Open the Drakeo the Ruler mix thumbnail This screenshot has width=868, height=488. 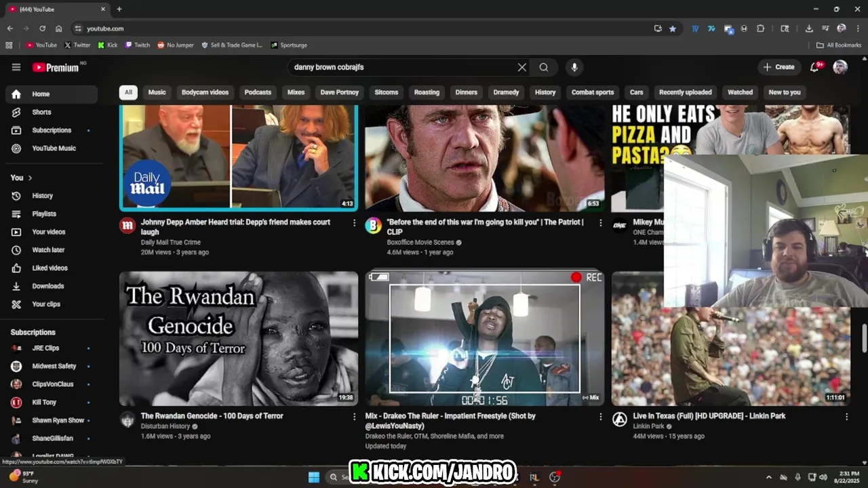(485, 339)
